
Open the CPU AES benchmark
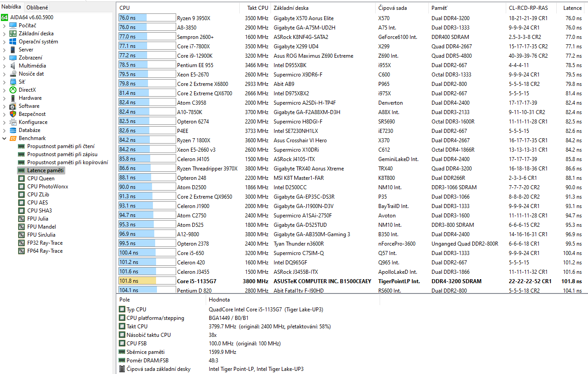(x=38, y=203)
